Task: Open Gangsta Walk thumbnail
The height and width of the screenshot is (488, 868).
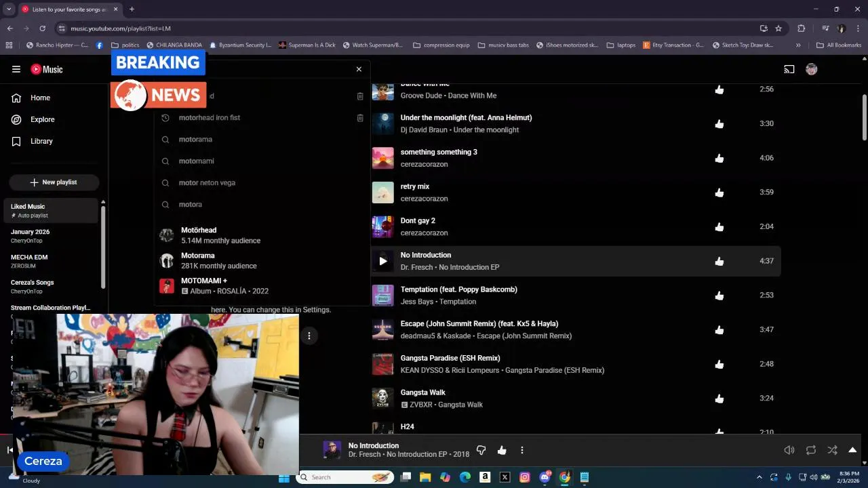Action: pos(382,399)
